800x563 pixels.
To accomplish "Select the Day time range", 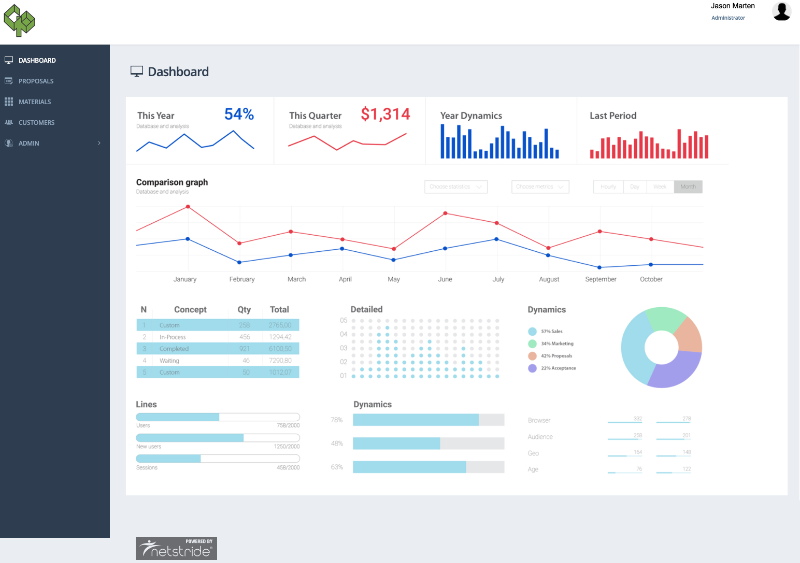I will tap(635, 187).
